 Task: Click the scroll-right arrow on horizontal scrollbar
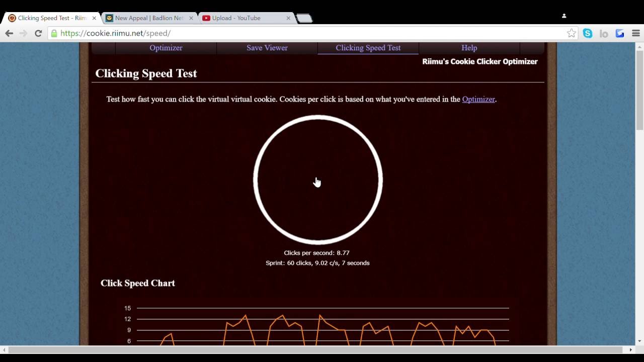point(631,349)
